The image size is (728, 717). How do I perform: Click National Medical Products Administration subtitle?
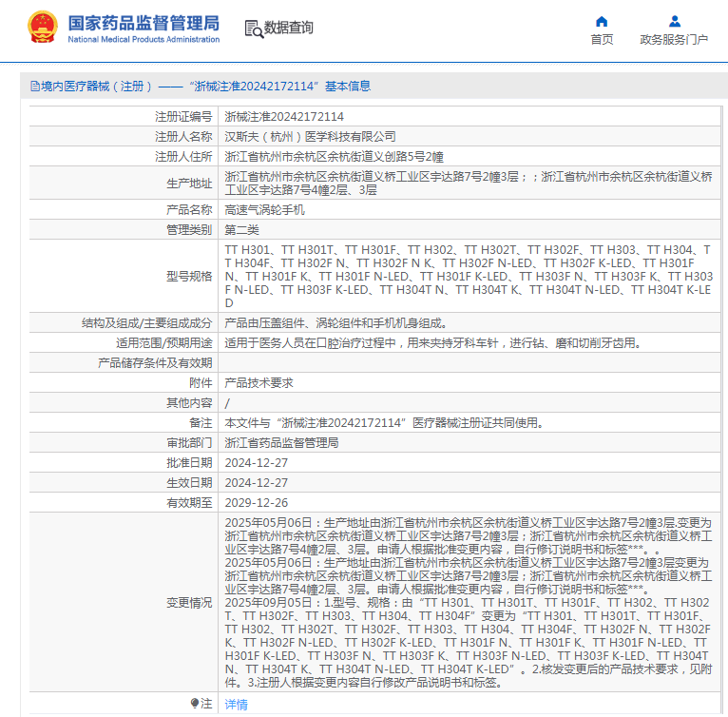pyautogui.click(x=144, y=40)
